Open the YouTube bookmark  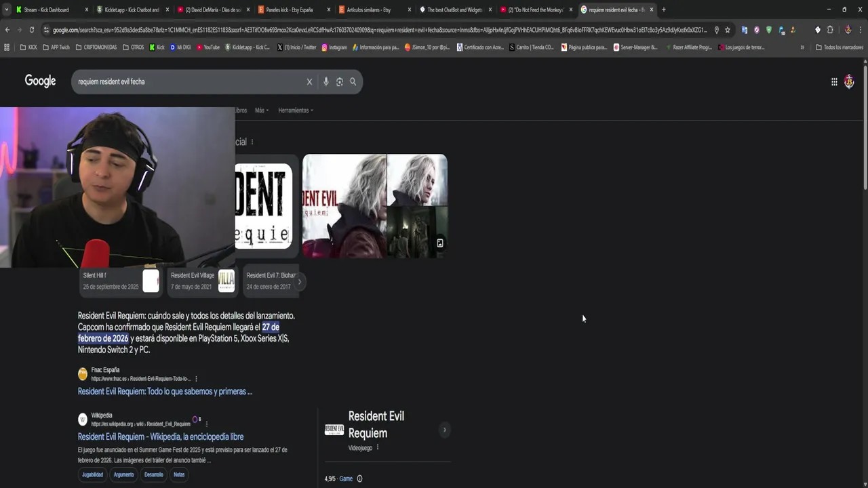pyautogui.click(x=208, y=47)
